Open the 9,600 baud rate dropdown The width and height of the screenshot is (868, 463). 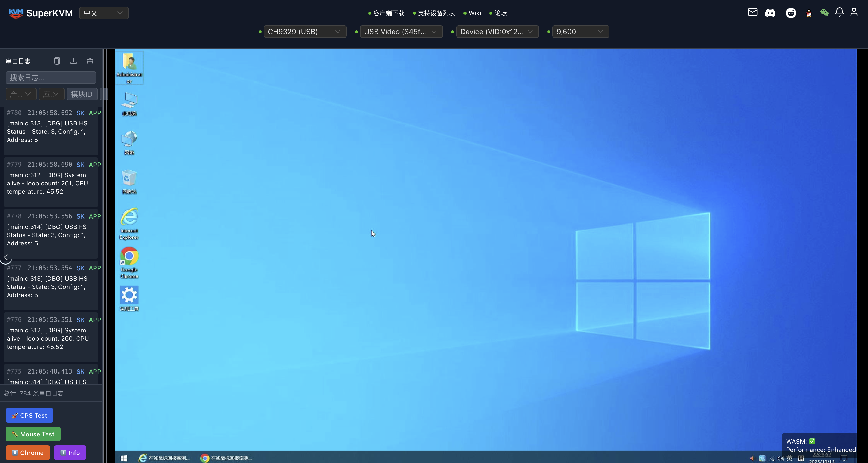[580, 32]
